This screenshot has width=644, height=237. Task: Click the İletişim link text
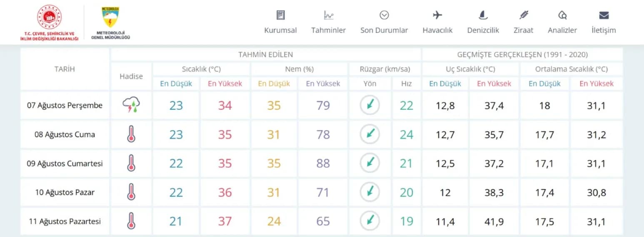coord(604,30)
